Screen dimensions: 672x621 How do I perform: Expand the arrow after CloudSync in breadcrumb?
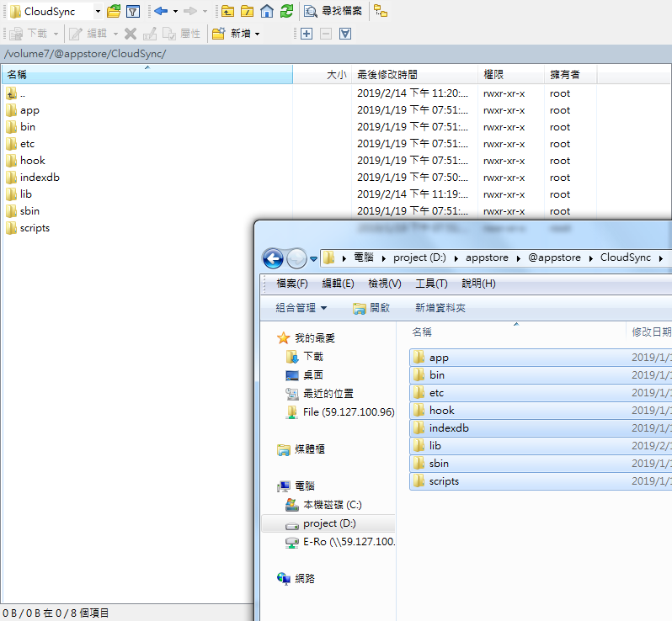[x=660, y=258]
